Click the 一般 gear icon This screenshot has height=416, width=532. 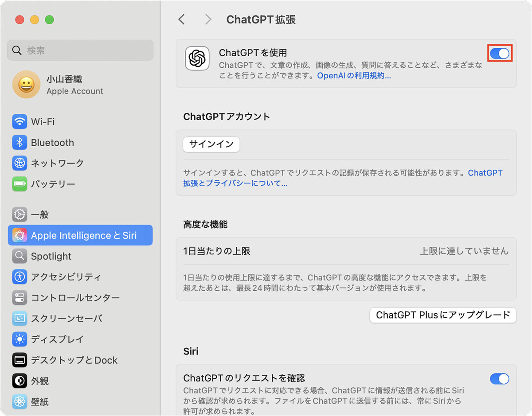pos(20,214)
